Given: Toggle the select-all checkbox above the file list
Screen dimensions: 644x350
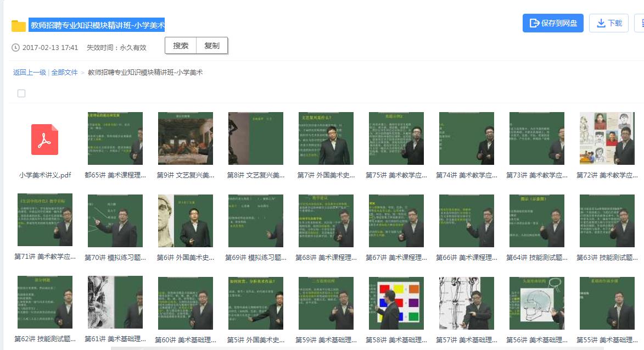Looking at the screenshot, I should pos(21,93).
